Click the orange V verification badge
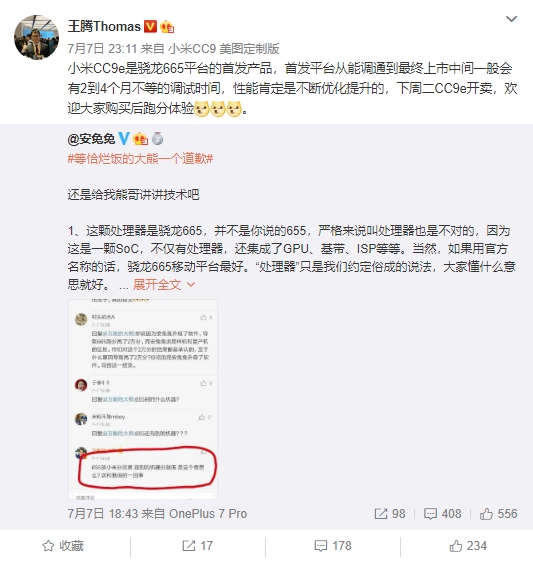The height and width of the screenshot is (563, 533). (x=150, y=27)
